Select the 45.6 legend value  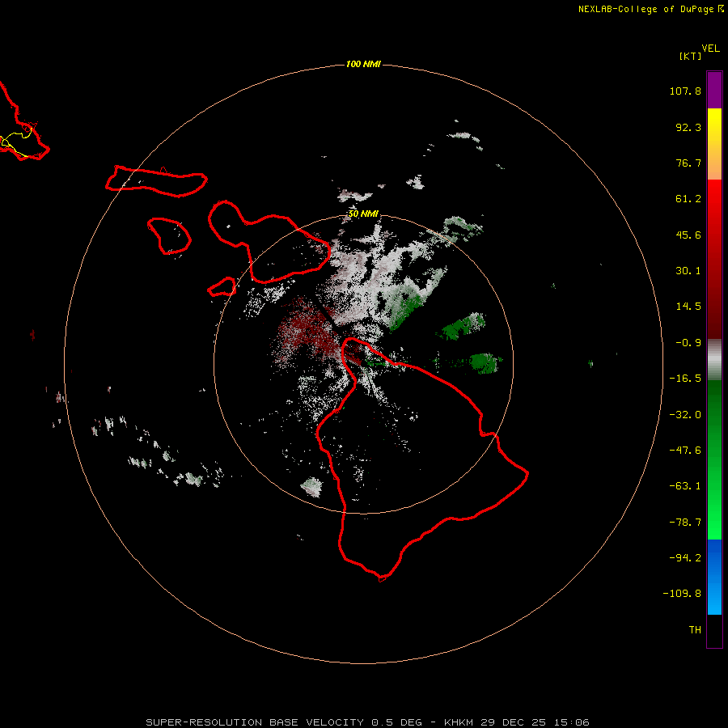(x=688, y=235)
